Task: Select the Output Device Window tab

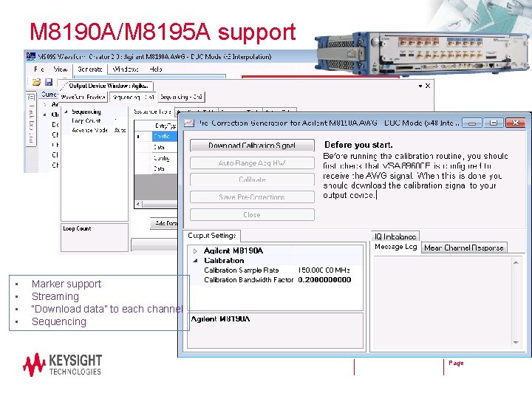Action: click(x=109, y=86)
